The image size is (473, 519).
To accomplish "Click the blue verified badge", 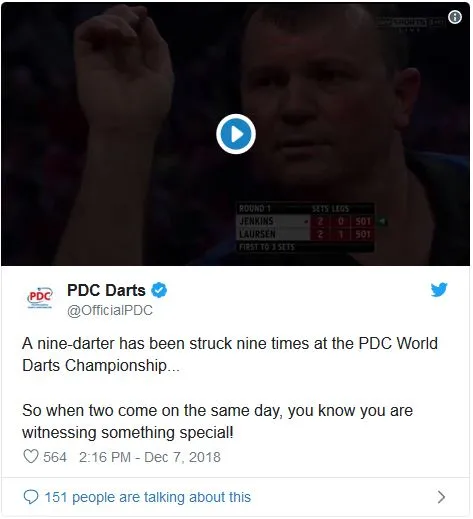I will [x=159, y=290].
